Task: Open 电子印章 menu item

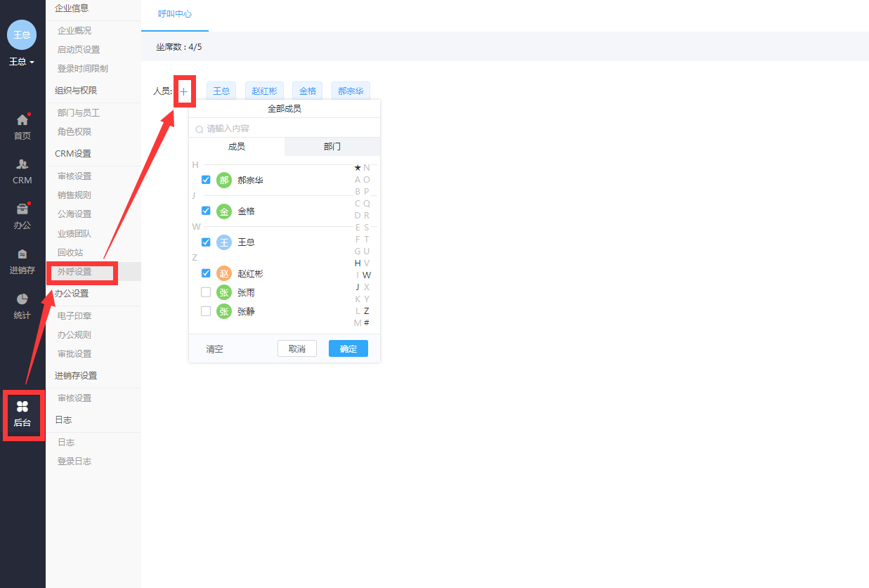Action: pyautogui.click(x=74, y=316)
